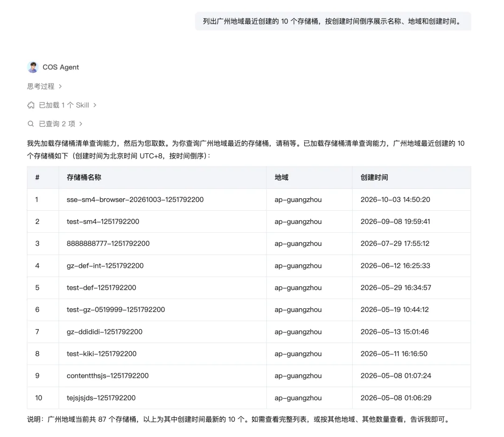Screen dimensions: 504x437
Task: Click creation time 2026-05-08 01:07:24
Action: [396, 375]
